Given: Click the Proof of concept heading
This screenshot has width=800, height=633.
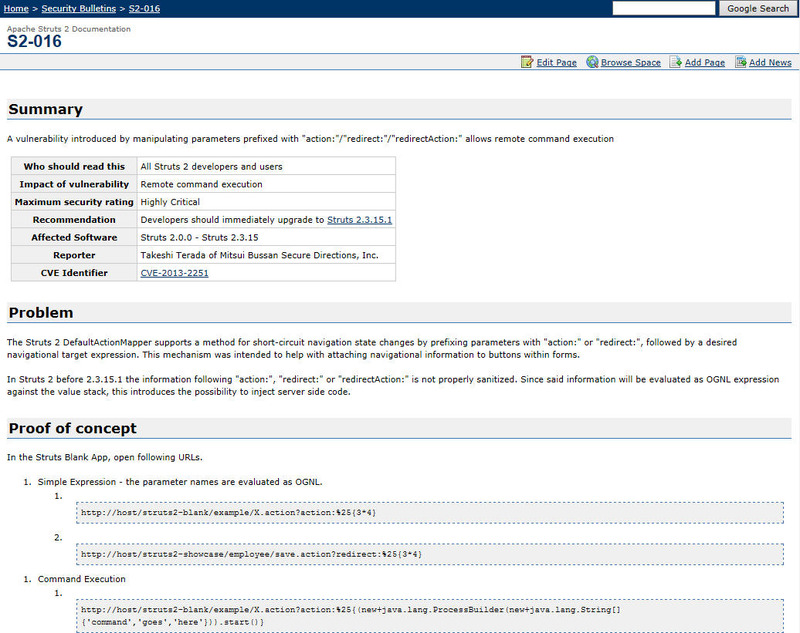Looking at the screenshot, I should click(x=73, y=429).
